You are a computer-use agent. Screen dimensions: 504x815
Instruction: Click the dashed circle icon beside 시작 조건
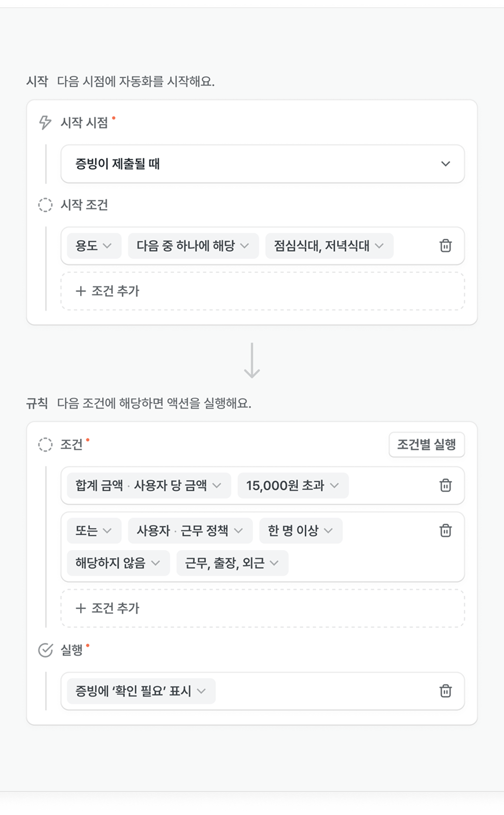pos(45,205)
